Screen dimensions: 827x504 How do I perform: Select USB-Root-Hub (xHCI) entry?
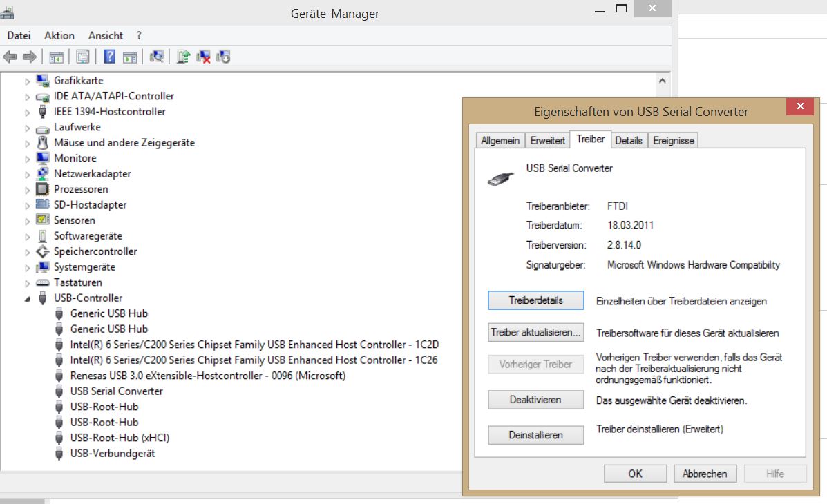pos(120,438)
